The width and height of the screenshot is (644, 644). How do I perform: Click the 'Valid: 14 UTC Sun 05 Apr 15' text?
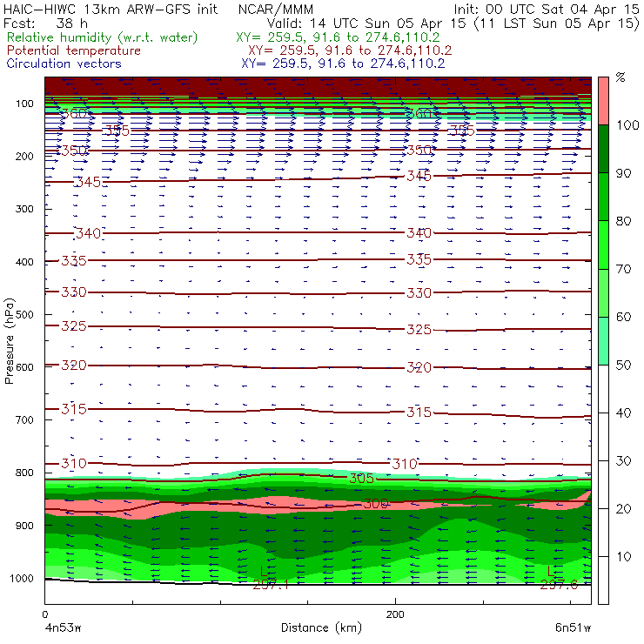point(366,23)
